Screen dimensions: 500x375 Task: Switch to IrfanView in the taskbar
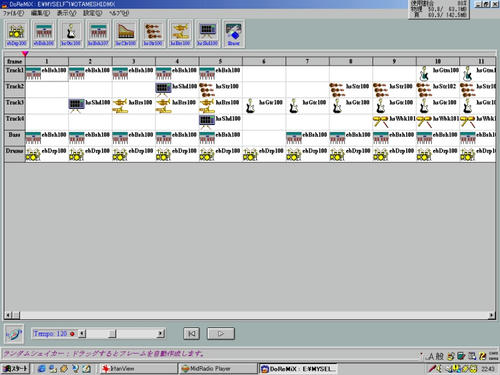[x=139, y=369]
